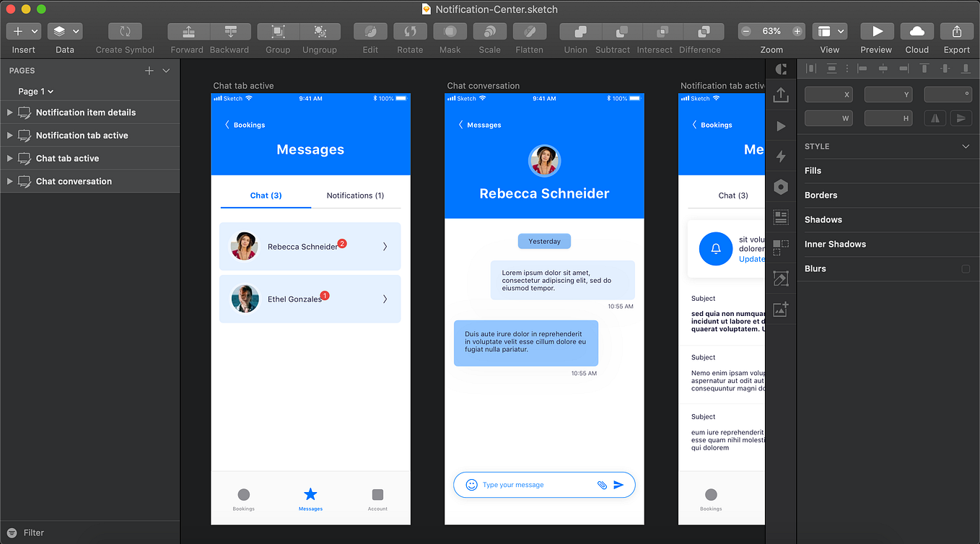Image resolution: width=980 pixels, height=544 pixels.
Task: Click the X position field
Action: [828, 95]
